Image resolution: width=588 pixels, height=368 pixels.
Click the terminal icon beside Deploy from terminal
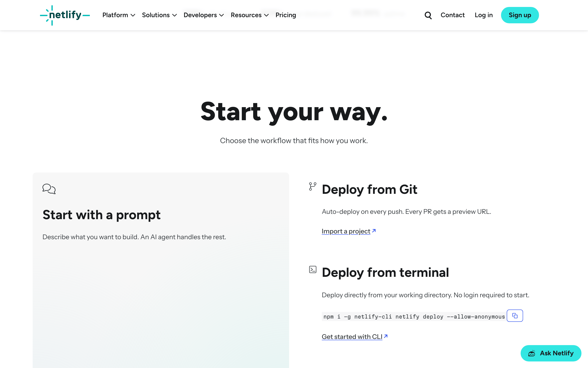[312, 269]
